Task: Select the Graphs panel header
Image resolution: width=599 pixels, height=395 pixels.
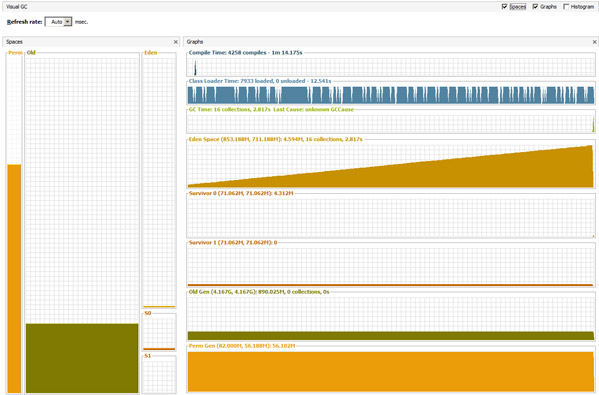Action: pyautogui.click(x=390, y=42)
